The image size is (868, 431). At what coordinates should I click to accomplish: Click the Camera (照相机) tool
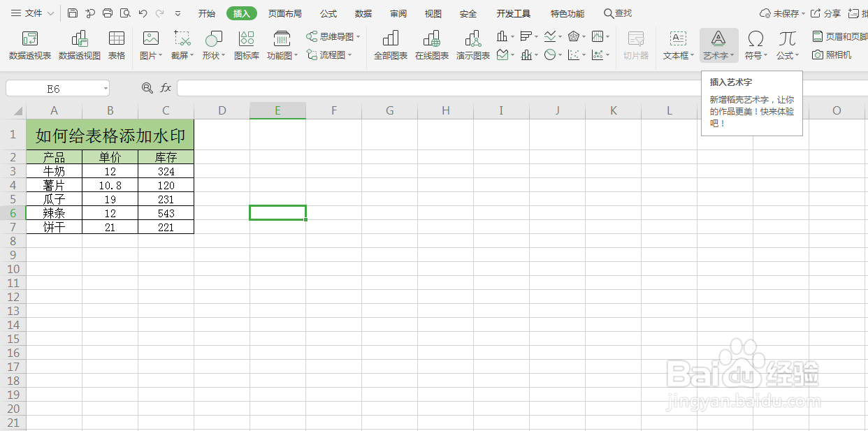tap(832, 54)
